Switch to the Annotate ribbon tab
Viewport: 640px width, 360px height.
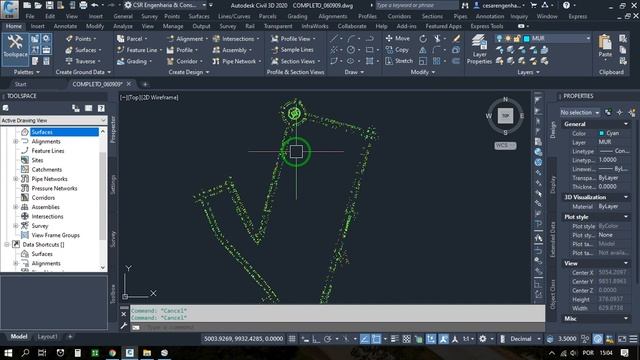coord(65,26)
